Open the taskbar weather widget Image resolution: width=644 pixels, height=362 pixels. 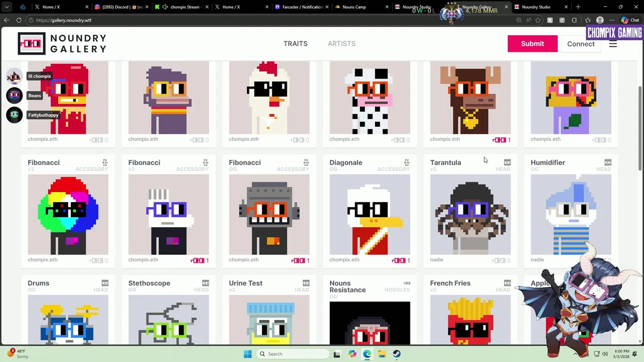[x=18, y=353]
